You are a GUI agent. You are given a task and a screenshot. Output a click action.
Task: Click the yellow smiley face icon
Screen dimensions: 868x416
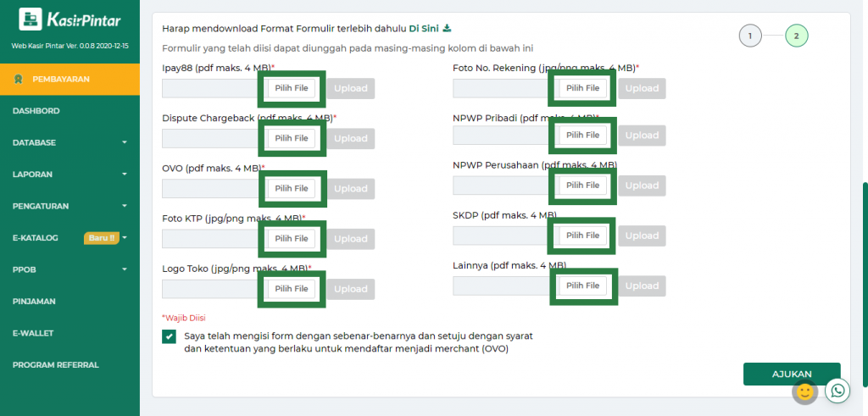pos(804,392)
